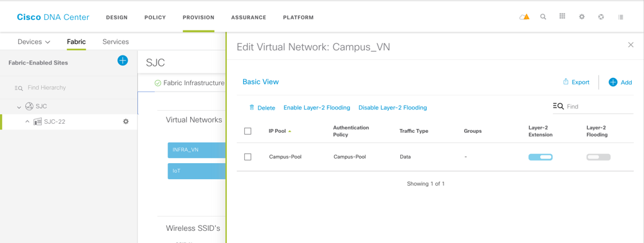Click the Delete text button

click(x=266, y=108)
